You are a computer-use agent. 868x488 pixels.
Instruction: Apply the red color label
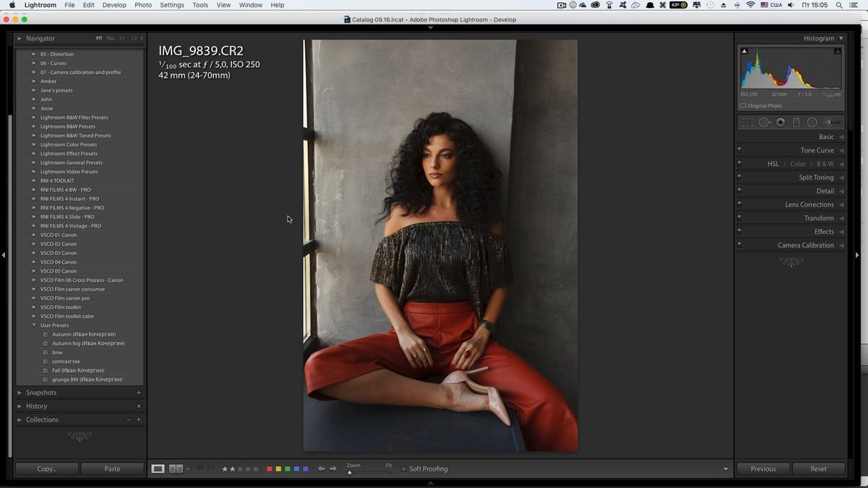click(269, 468)
